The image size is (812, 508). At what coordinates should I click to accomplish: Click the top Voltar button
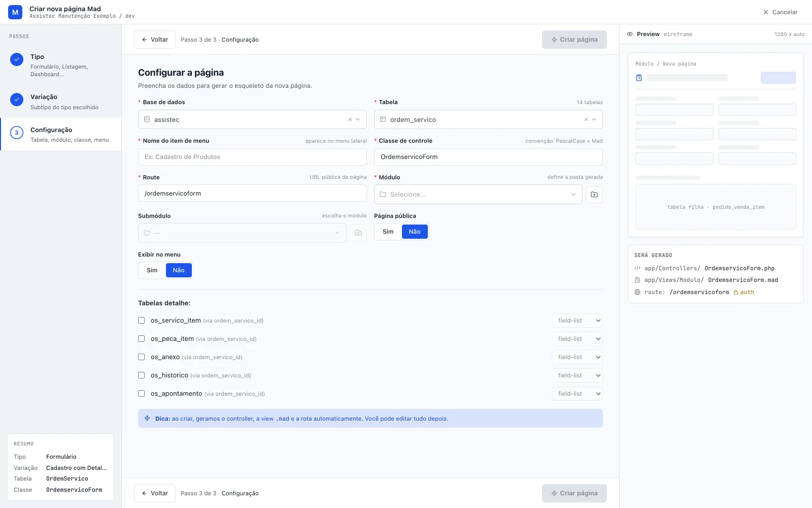click(155, 40)
